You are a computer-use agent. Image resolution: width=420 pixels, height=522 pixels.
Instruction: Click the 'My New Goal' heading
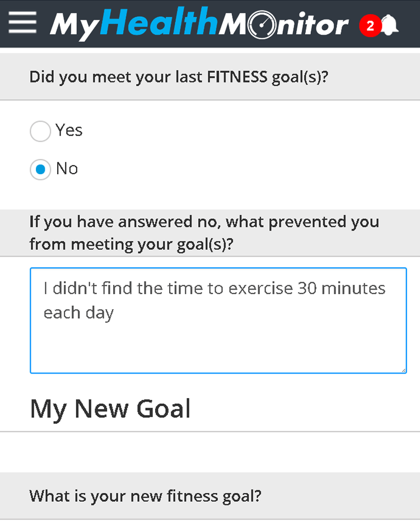[x=110, y=409]
